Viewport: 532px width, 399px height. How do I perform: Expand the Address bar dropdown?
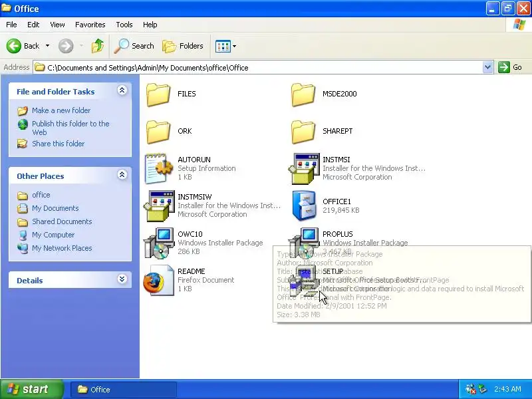[x=487, y=67]
